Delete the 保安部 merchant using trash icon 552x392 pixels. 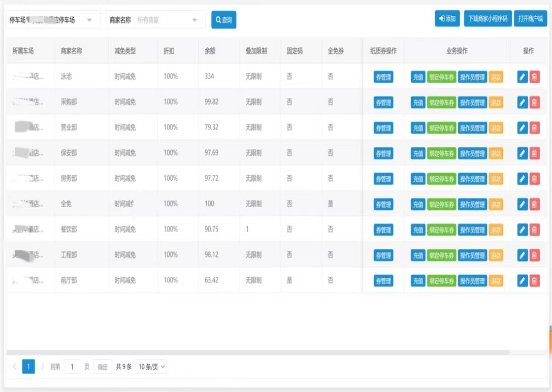click(x=534, y=153)
